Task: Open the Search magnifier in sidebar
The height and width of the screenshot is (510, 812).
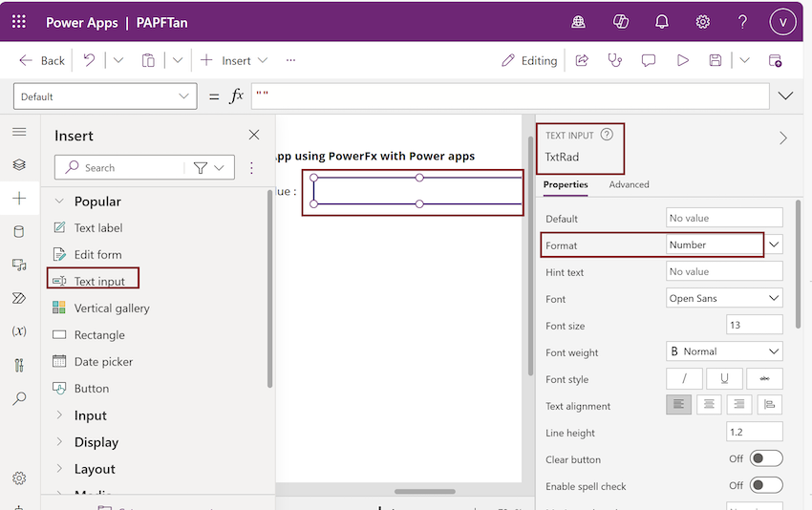Action: [x=19, y=398]
